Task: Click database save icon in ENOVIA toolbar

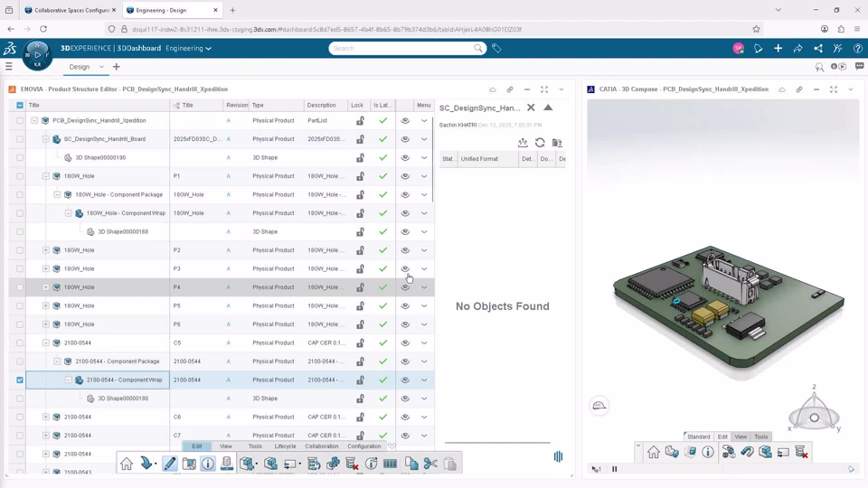Action: pyautogui.click(x=226, y=464)
